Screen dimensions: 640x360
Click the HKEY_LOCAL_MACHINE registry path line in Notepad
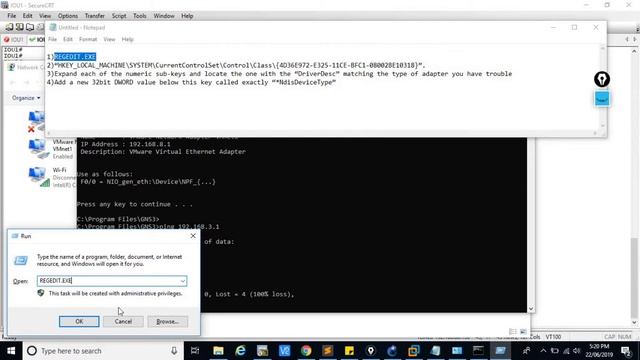[x=236, y=65]
